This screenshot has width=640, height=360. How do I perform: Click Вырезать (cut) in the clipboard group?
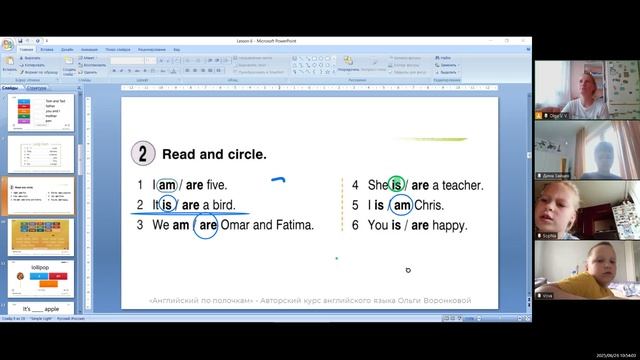pos(31,58)
